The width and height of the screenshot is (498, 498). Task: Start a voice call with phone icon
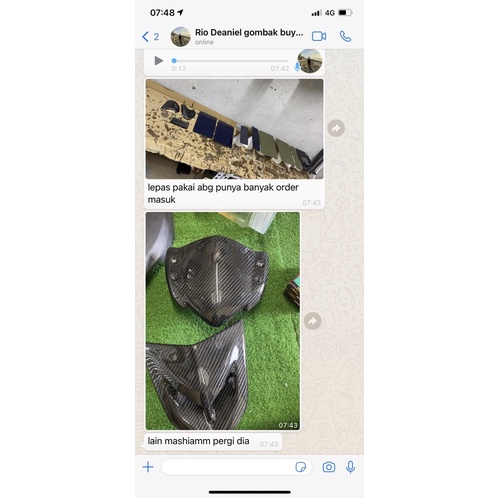click(345, 36)
